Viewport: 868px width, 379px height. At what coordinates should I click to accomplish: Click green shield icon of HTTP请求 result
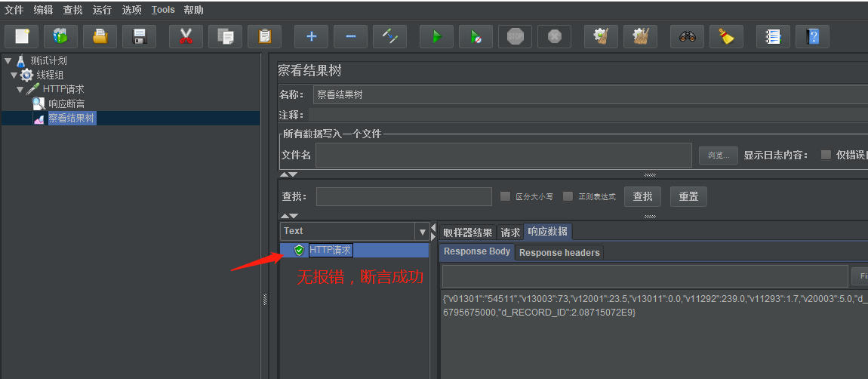300,251
